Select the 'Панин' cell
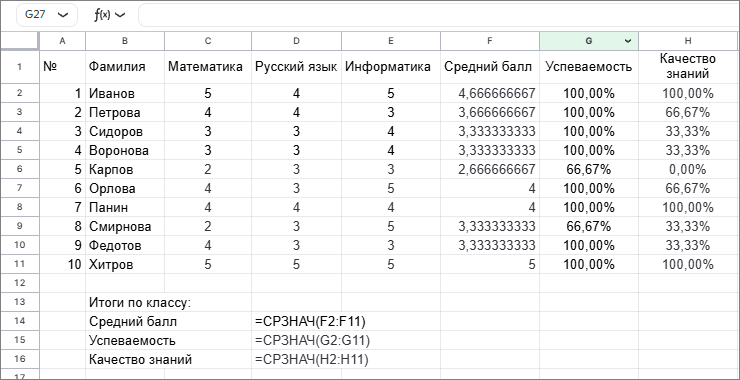The width and height of the screenshot is (740, 380). 125,207
